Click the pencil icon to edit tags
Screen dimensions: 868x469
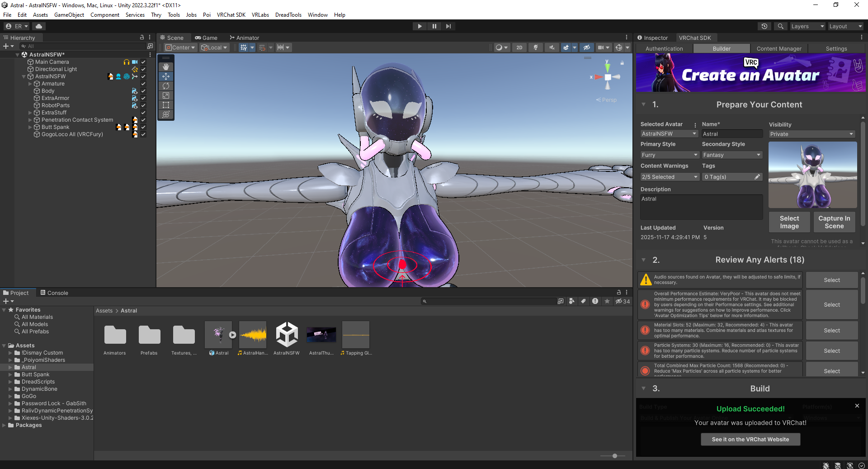coord(757,177)
